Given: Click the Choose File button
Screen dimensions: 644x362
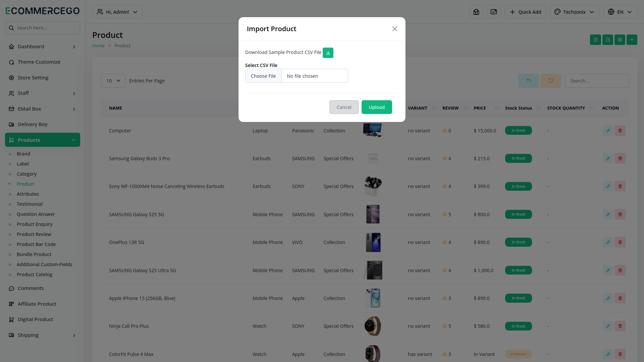Looking at the screenshot, I should click(263, 76).
